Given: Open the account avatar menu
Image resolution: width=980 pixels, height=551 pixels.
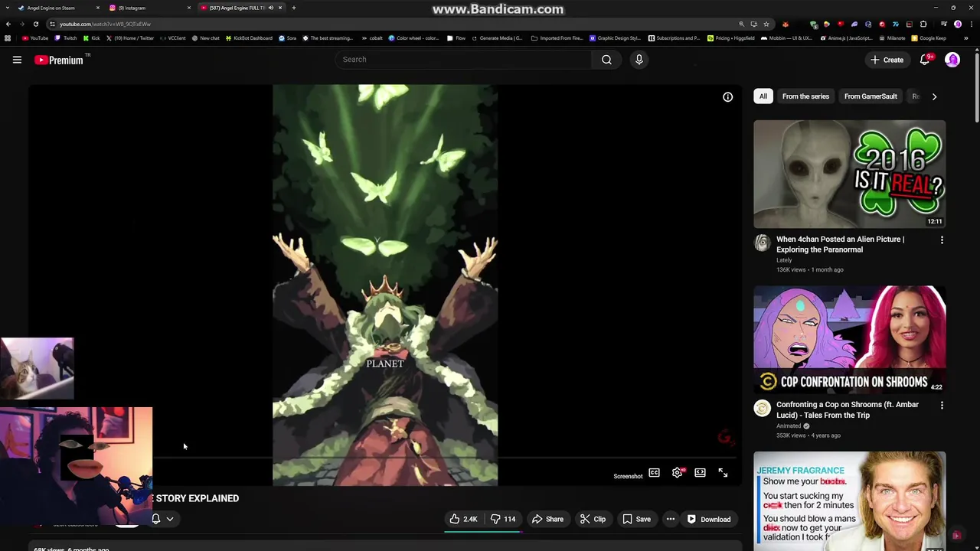Looking at the screenshot, I should click(952, 60).
